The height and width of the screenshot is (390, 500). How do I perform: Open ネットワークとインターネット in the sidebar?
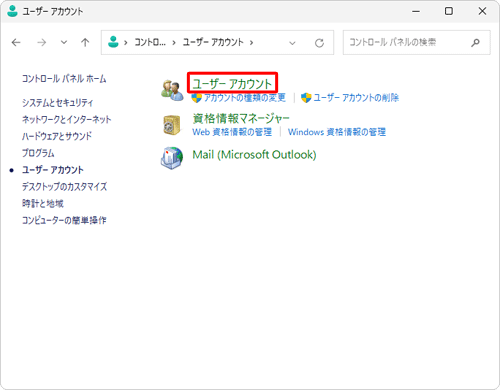point(67,119)
